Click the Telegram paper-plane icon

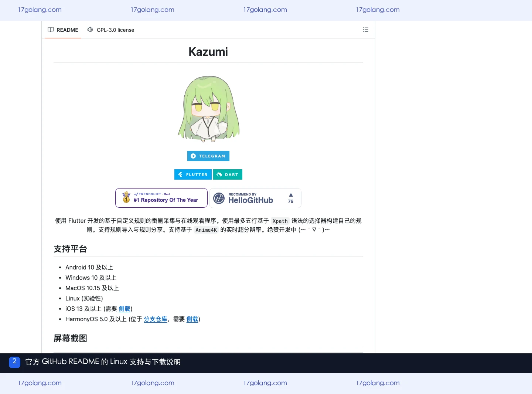click(x=193, y=156)
